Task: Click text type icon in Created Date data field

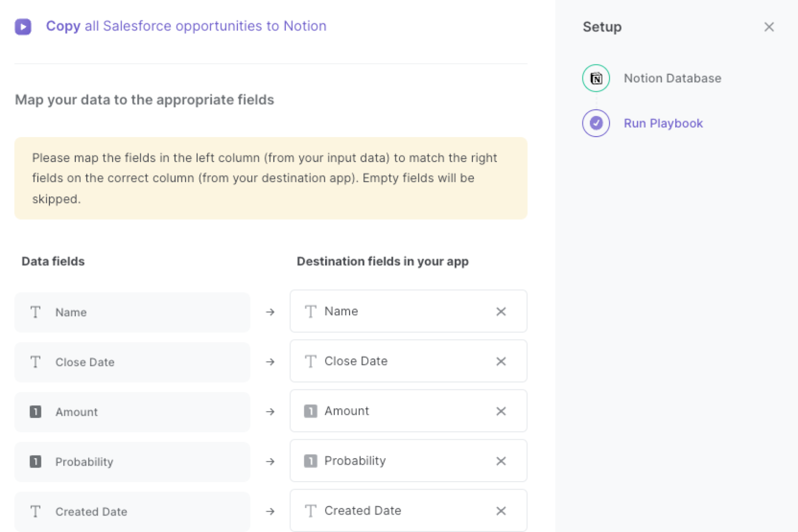Action: point(35,512)
